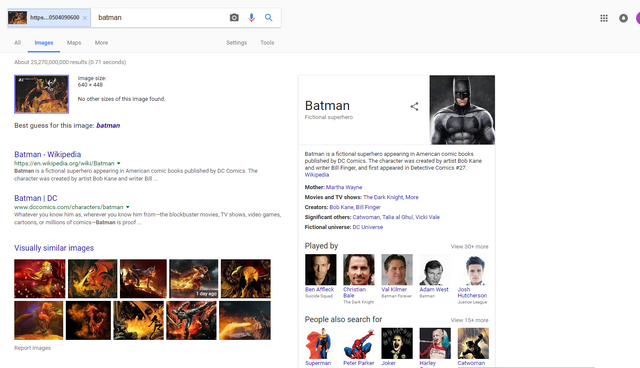This screenshot has width=640, height=368.
Task: Click the camera search-by-image icon
Action: click(234, 18)
